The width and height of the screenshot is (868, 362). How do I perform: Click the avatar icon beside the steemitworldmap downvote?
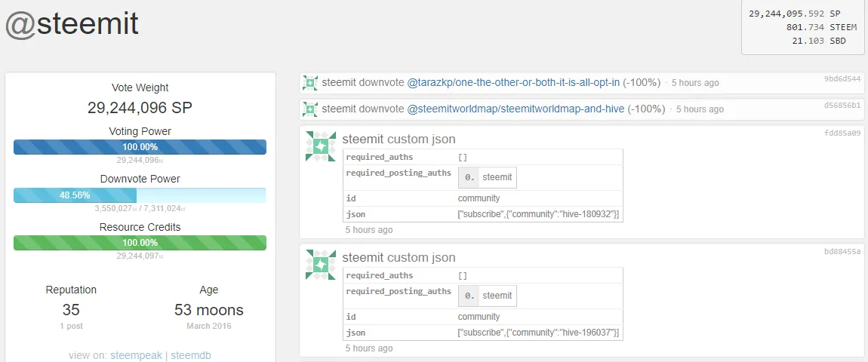310,109
